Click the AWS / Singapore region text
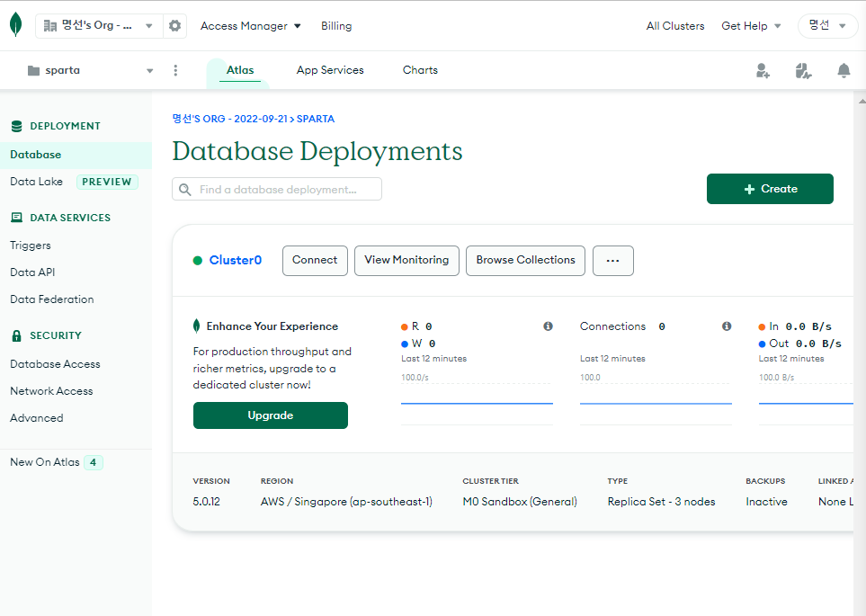The width and height of the screenshot is (866, 616). [x=346, y=502]
